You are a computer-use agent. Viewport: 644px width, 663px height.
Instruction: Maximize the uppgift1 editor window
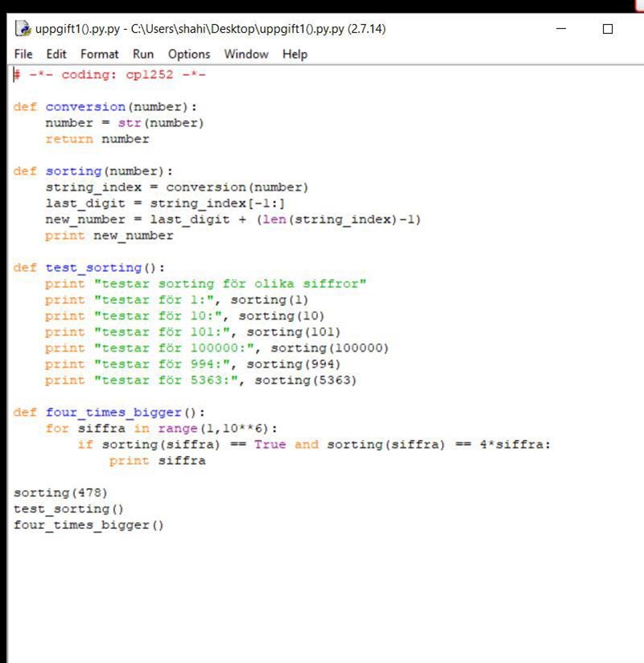click(x=606, y=28)
